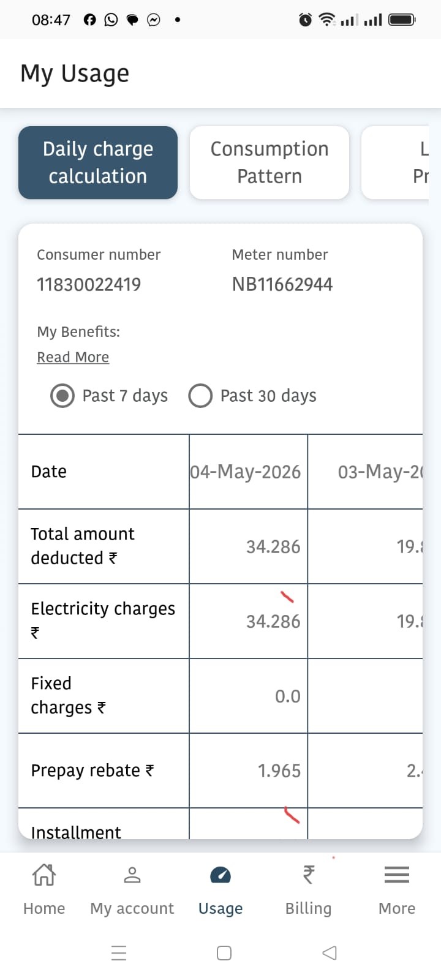Tap the Android recent apps icon
This screenshot has height=980, width=441.
pyautogui.click(x=119, y=952)
